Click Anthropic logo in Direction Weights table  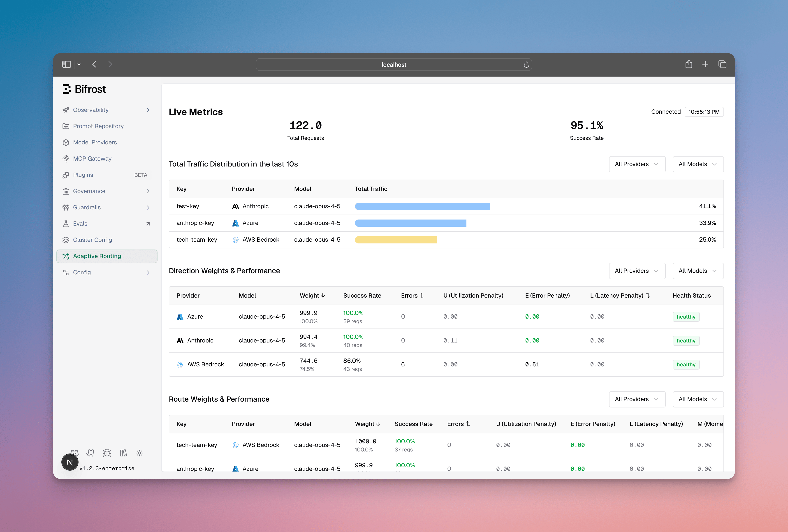(180, 341)
